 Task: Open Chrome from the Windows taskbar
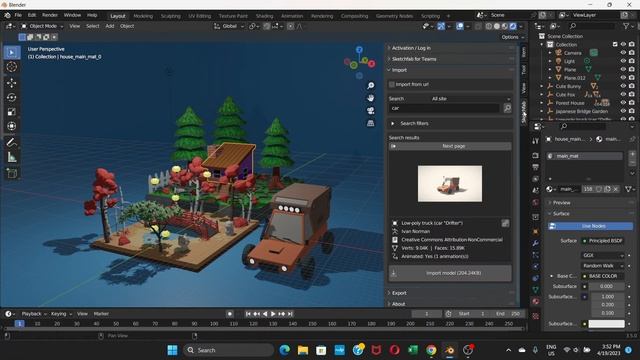click(x=431, y=350)
